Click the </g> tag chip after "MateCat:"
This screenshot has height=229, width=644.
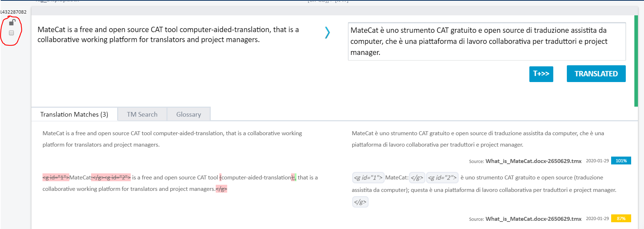tap(417, 178)
